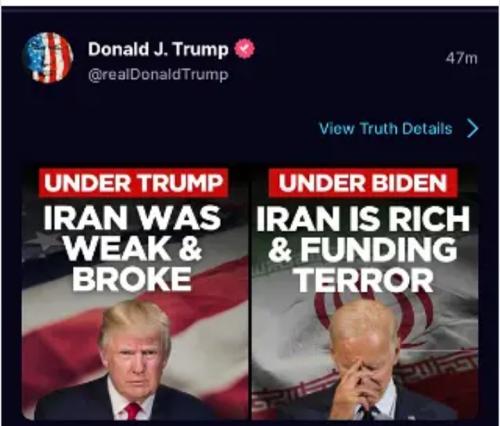Click the red verified badge icon

pos(244,49)
